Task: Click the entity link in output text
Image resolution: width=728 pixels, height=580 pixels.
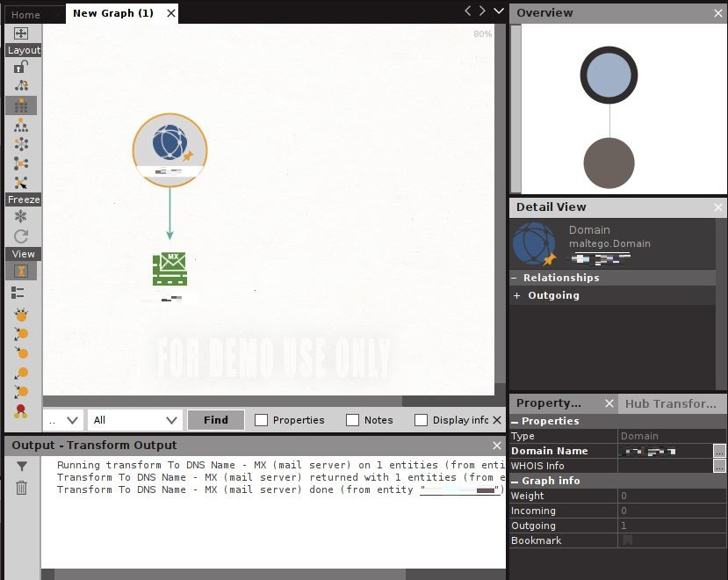Action: point(459,489)
